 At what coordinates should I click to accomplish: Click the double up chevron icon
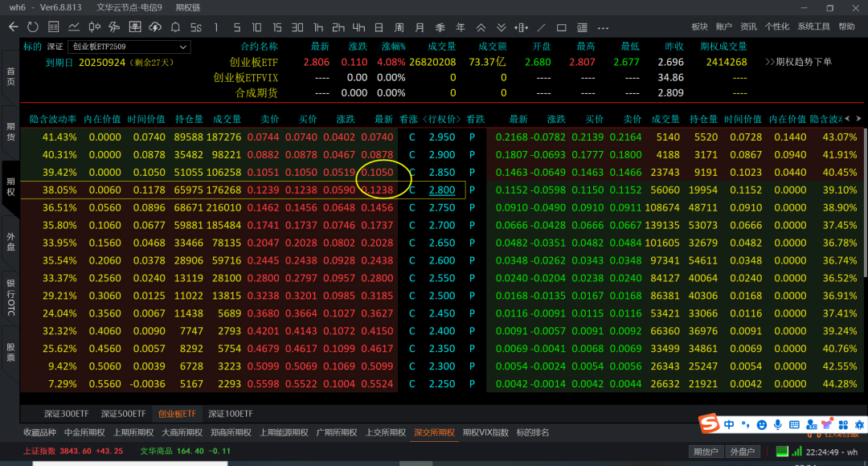pyautogui.click(x=481, y=27)
